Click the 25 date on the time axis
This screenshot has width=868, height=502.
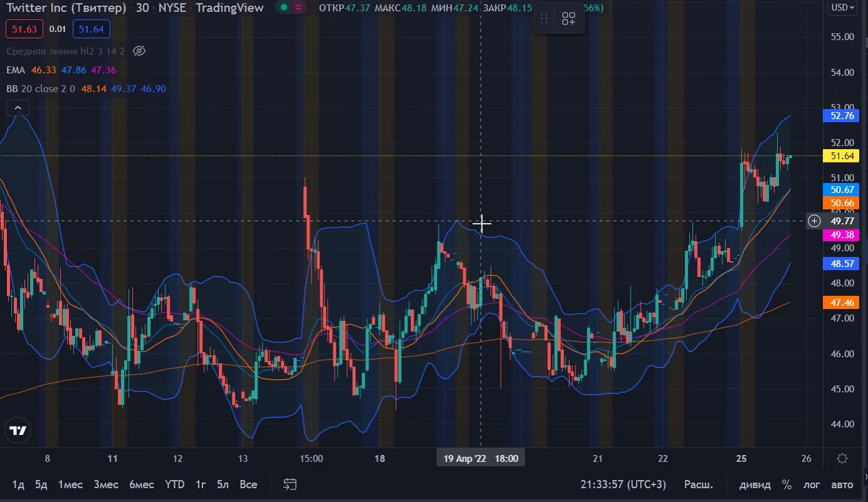[741, 458]
